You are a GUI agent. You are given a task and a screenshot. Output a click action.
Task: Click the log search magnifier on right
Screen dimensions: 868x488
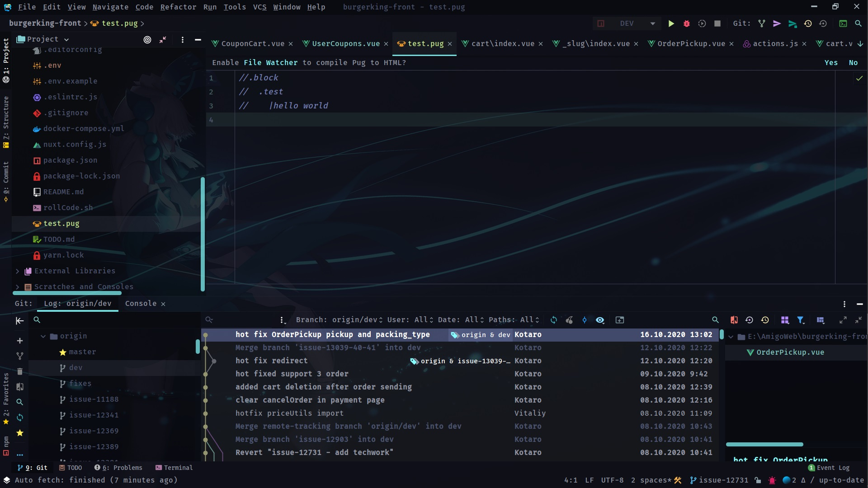715,320
